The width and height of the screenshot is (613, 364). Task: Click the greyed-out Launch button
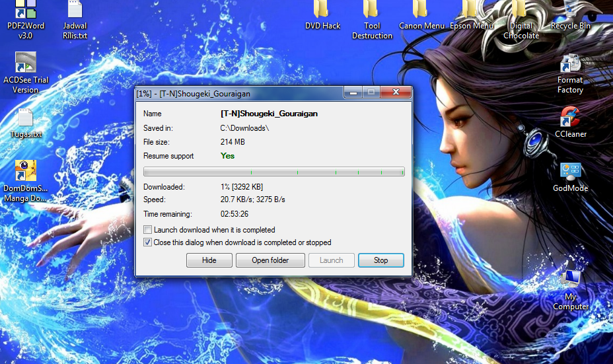click(331, 260)
